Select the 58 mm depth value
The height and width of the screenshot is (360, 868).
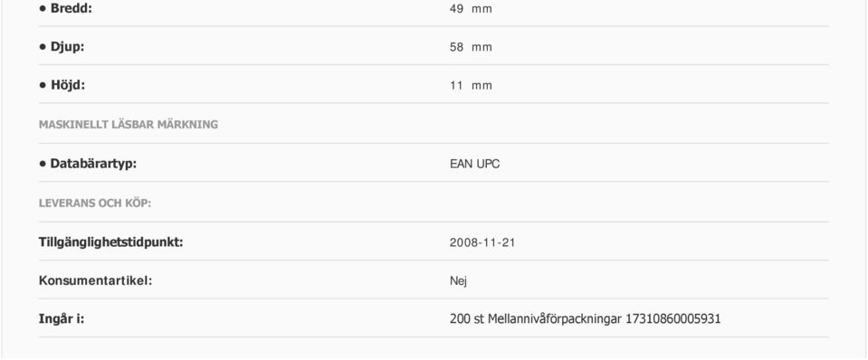[471, 48]
